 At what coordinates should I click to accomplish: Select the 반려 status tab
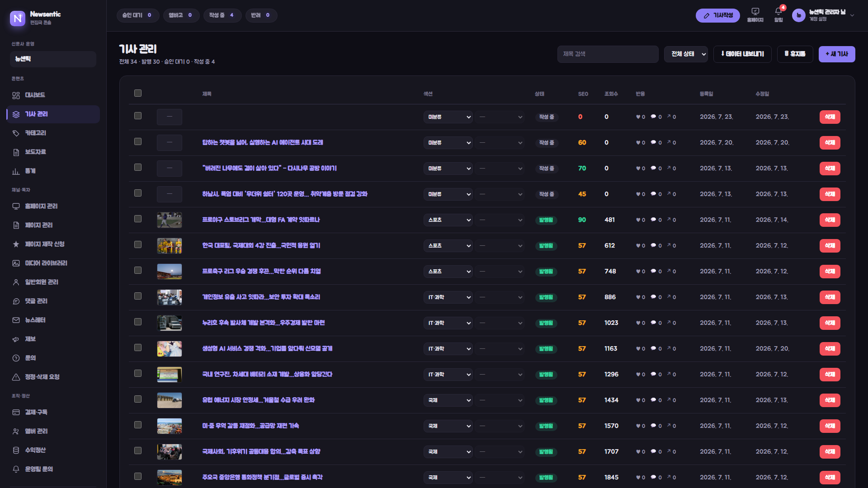(x=261, y=15)
